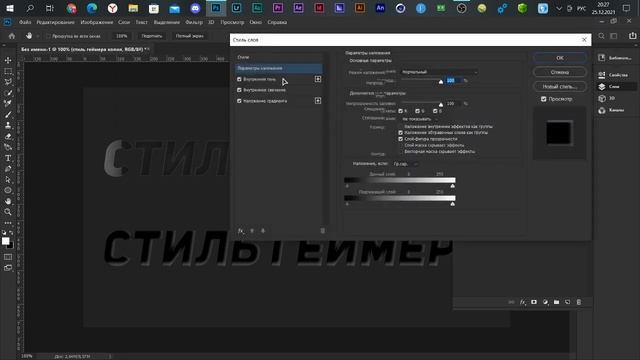640x360 pixels.
Task: Open the three-dots Edit Toolbar
Action: pyautogui.click(x=8, y=223)
